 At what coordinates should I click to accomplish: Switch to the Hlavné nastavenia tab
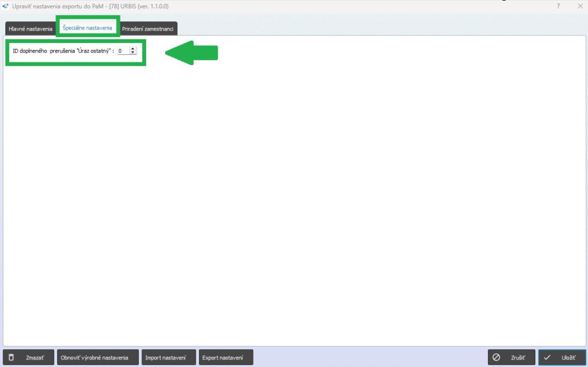pos(31,28)
